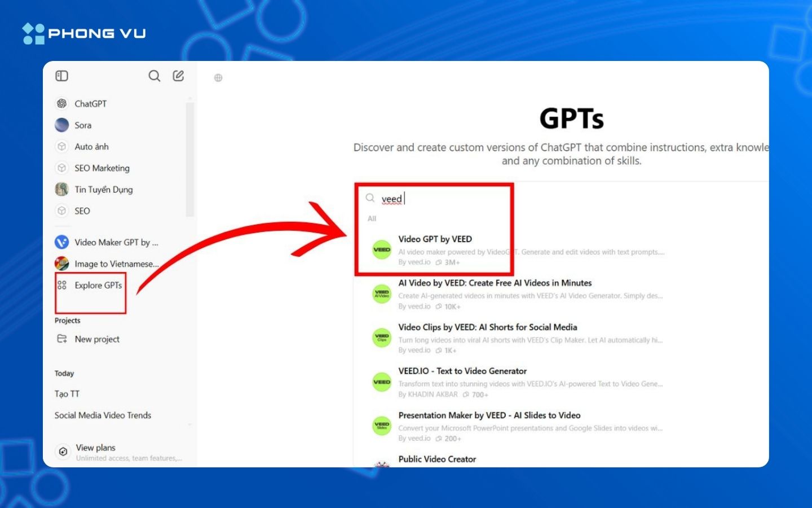The height and width of the screenshot is (508, 812).
Task: Click the GPT search field containing veed
Action: click(440, 199)
